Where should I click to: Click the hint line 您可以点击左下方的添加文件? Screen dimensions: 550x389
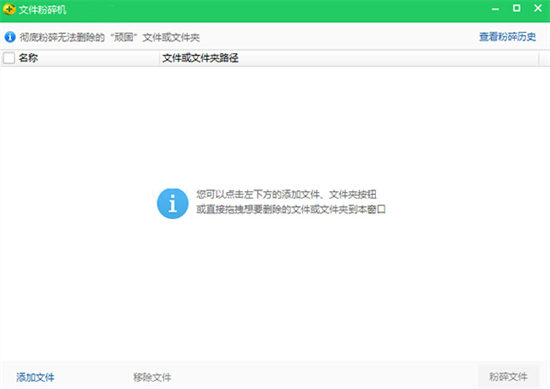(286, 194)
